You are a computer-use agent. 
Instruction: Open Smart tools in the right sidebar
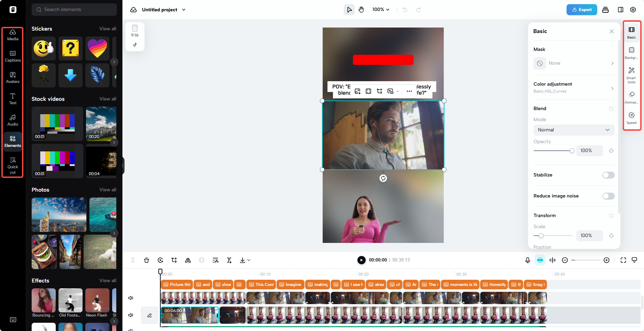coord(631,73)
